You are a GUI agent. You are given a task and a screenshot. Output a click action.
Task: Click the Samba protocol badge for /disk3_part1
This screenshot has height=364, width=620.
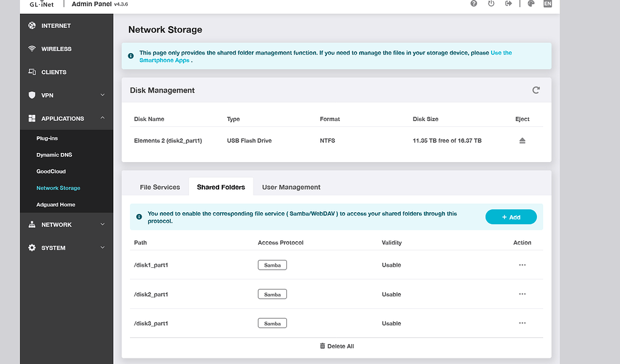point(272,323)
